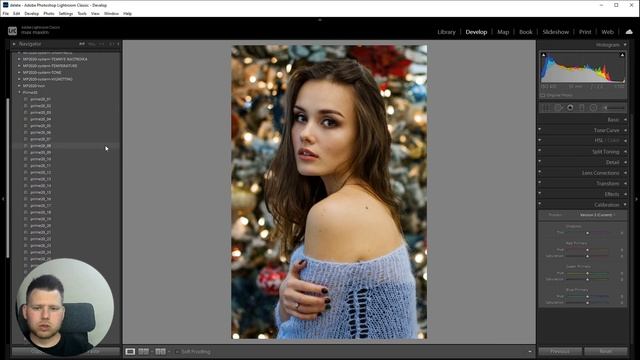640x360 pixels.
Task: Select the Crop Overlay tool
Action: pyautogui.click(x=547, y=108)
